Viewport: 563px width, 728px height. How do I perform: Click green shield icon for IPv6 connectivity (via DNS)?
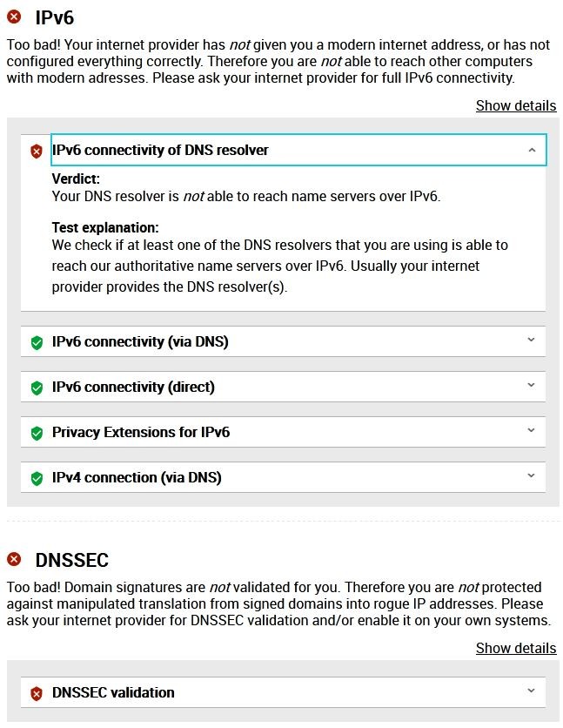[x=37, y=342]
